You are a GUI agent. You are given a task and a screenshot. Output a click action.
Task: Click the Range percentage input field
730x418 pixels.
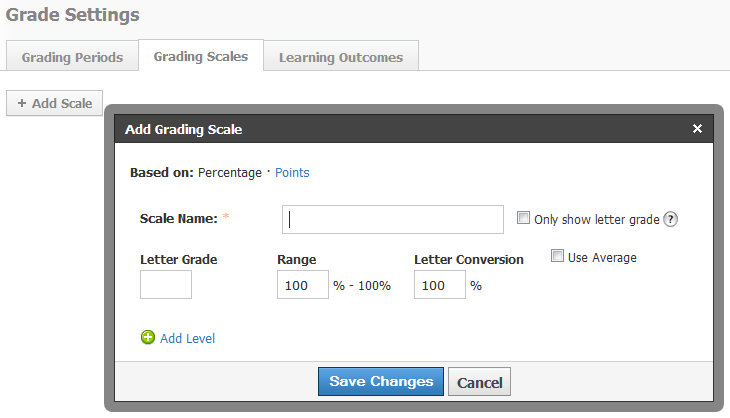coord(303,285)
